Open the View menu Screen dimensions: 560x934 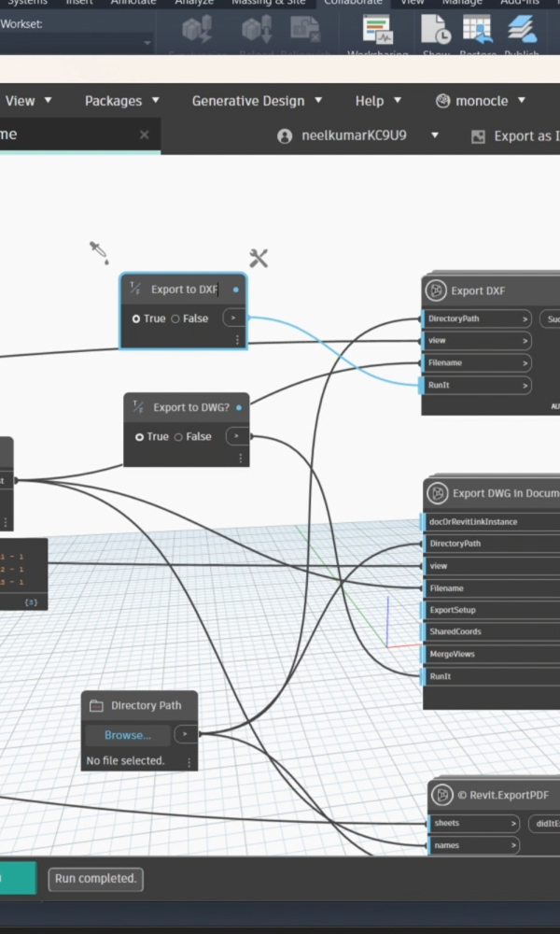click(x=28, y=101)
